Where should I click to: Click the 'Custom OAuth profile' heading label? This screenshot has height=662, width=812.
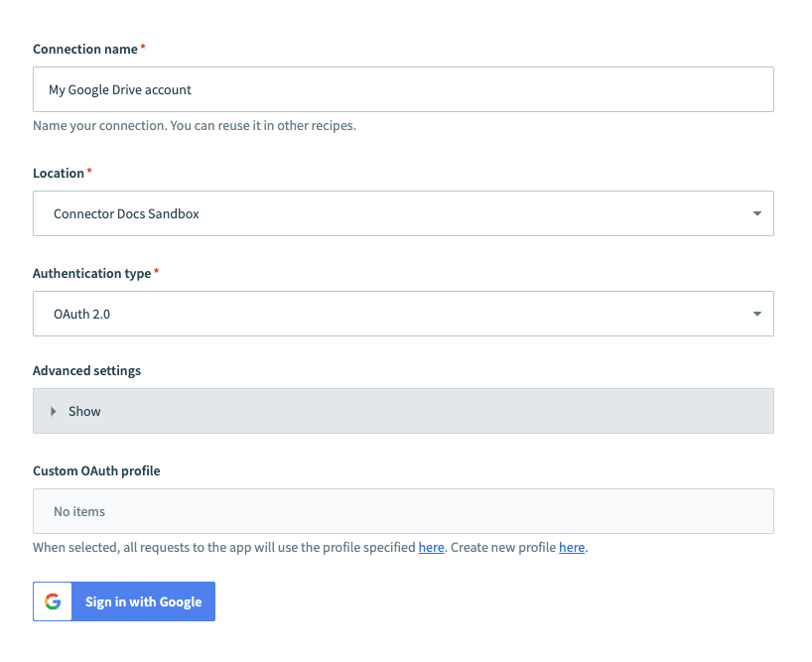(96, 470)
